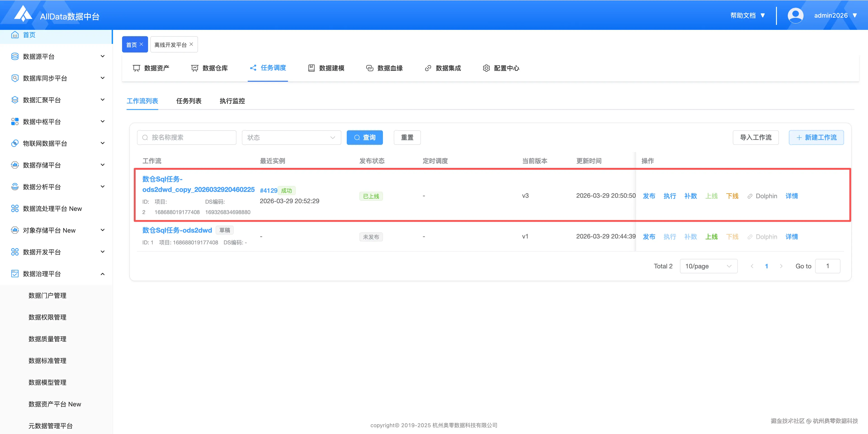Open the 帮助文档 dropdown
Viewport: 868px width, 434px height.
tap(747, 16)
